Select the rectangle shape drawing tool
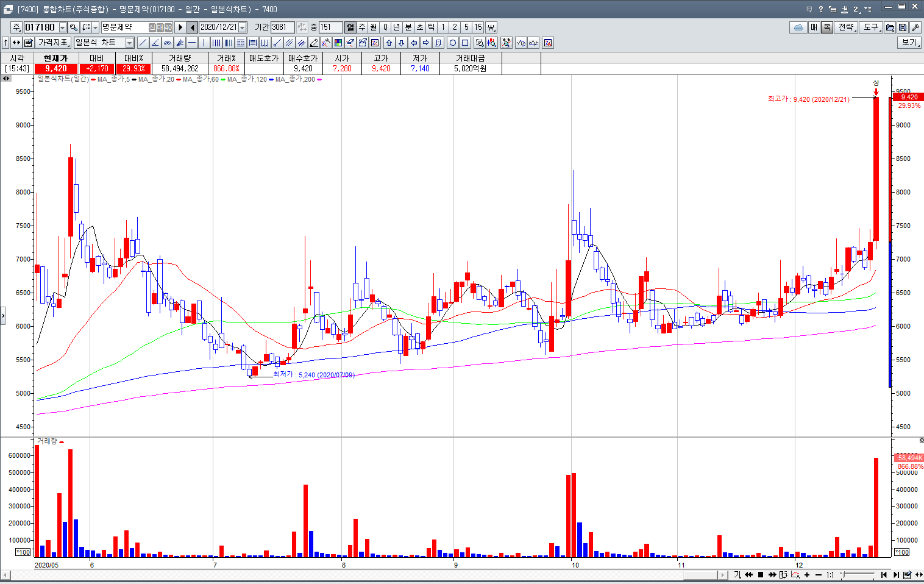This screenshot has width=924, height=584. (x=465, y=43)
